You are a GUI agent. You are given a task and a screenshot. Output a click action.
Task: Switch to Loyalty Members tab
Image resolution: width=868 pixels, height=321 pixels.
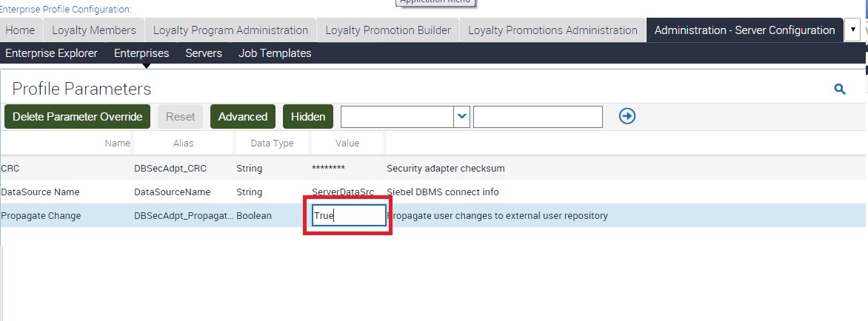(x=93, y=30)
